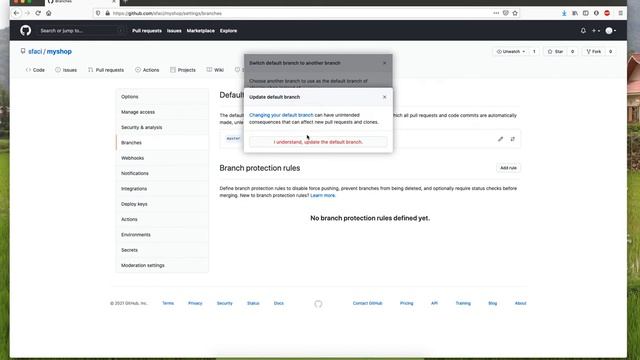Open the footer Status link
Screen dimensions: 640x360
click(x=253, y=303)
